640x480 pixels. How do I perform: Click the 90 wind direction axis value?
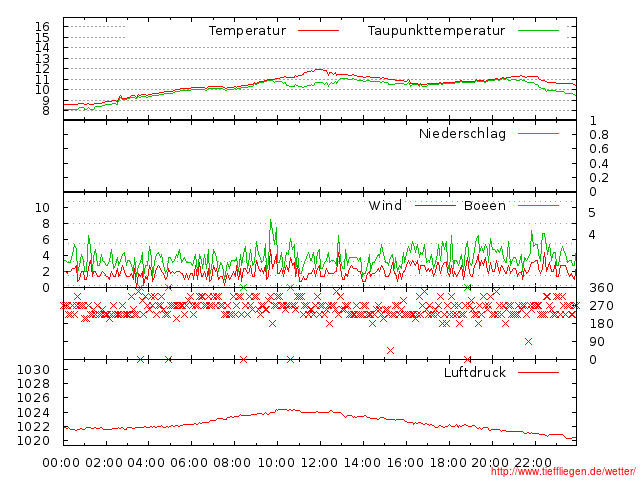(x=597, y=342)
